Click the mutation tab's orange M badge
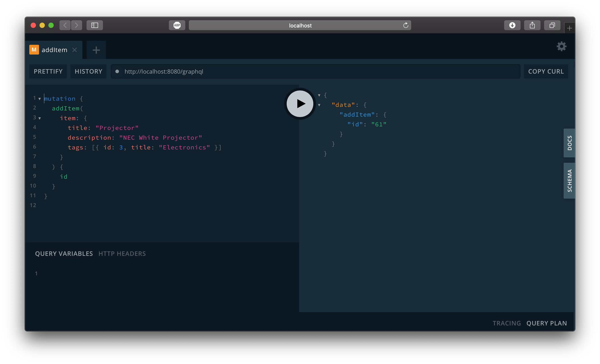This screenshot has height=364, width=600. (34, 50)
